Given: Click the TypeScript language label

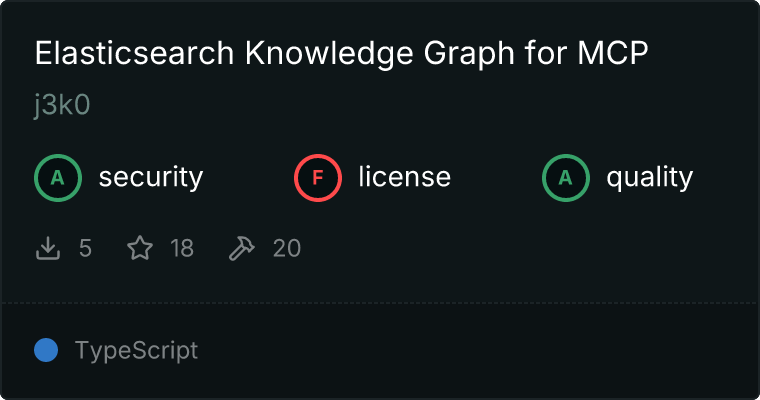Looking at the screenshot, I should [136, 350].
